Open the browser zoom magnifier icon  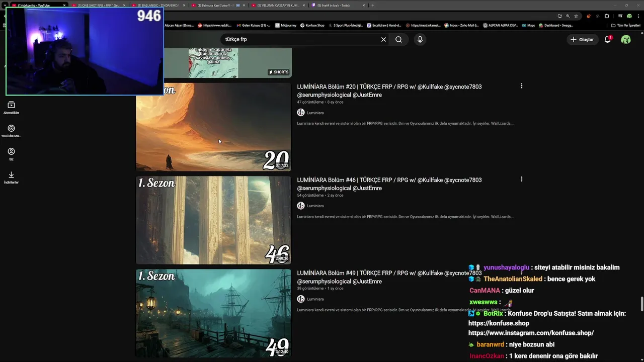(568, 16)
